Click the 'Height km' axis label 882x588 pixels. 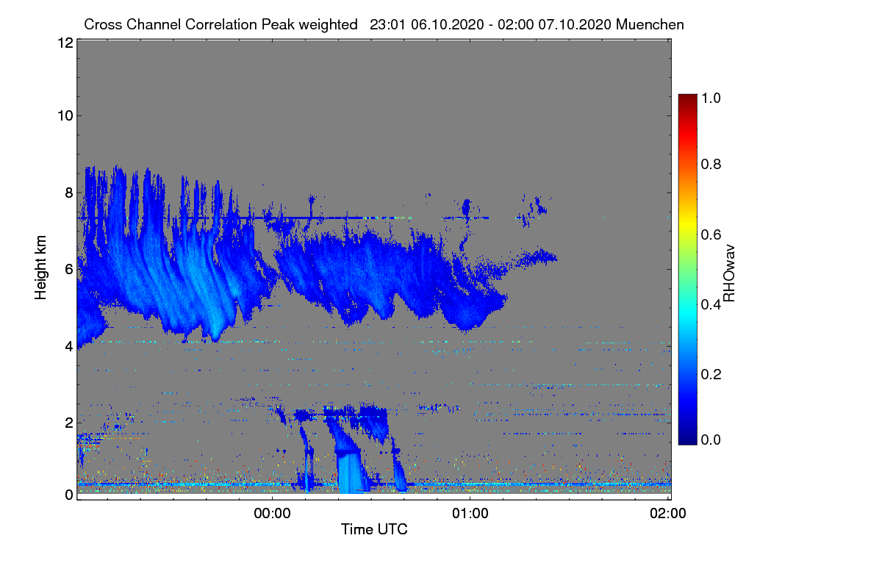tap(41, 269)
